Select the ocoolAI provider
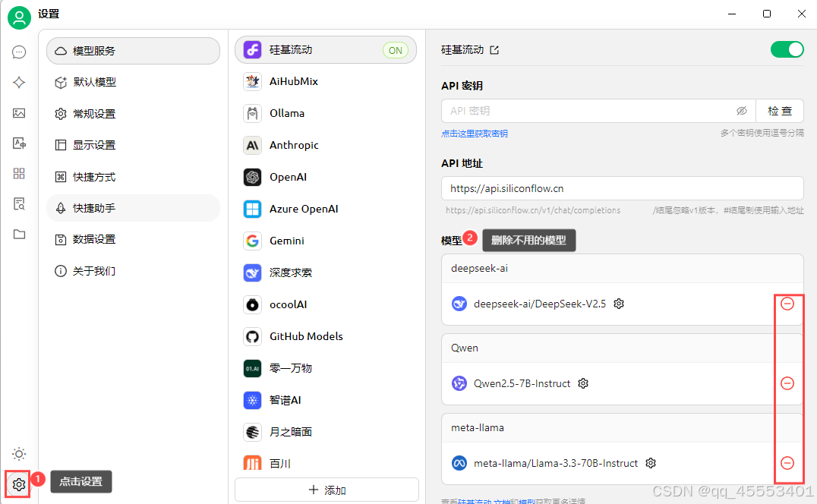 [x=326, y=304]
